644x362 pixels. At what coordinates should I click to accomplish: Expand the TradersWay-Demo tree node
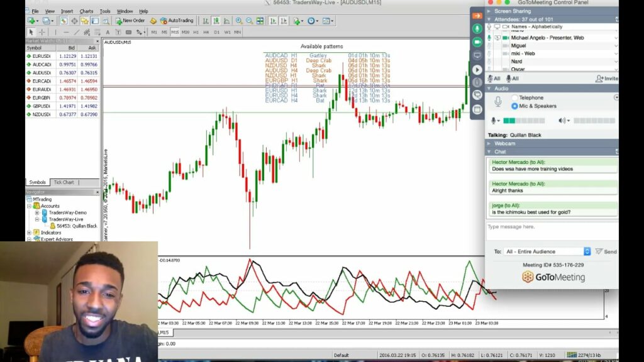point(37,212)
